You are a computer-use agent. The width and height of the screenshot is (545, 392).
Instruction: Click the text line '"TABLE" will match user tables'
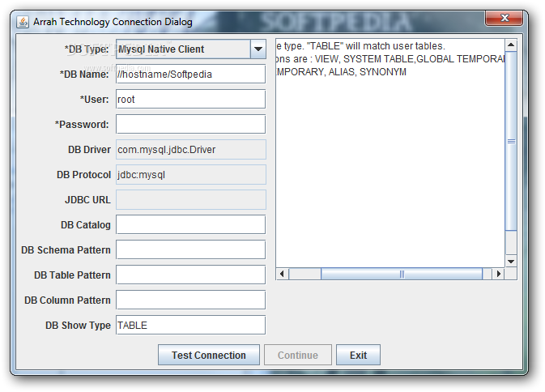pyautogui.click(x=361, y=46)
